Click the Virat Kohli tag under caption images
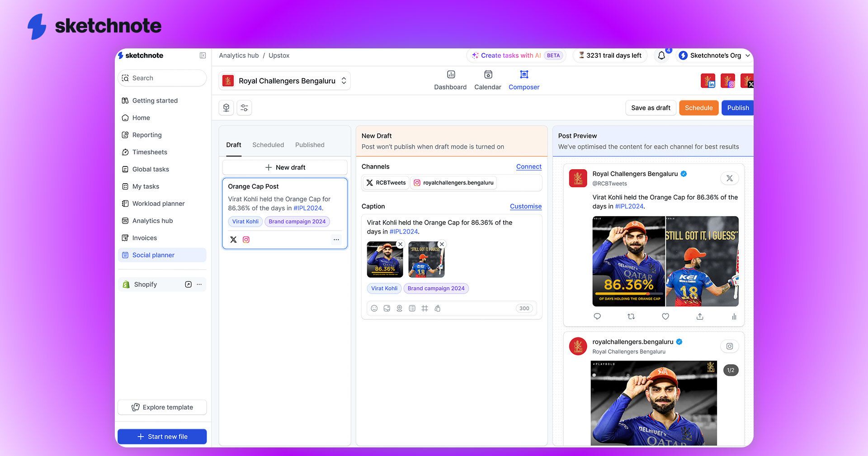This screenshot has width=868, height=456. tap(384, 288)
